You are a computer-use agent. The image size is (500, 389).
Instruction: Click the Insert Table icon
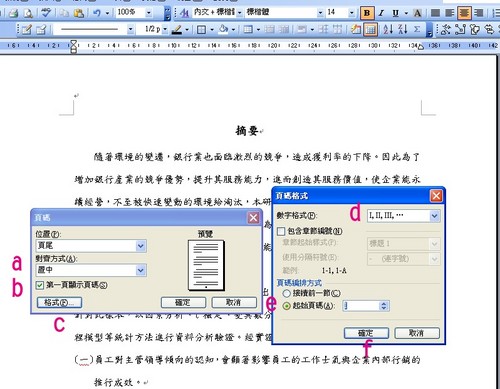(x=248, y=30)
